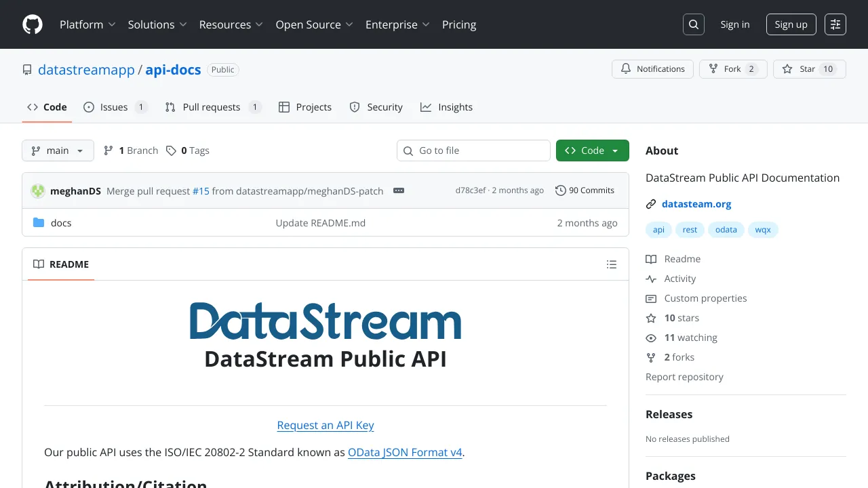
Task: Open the search magnifier in header
Action: (x=694, y=24)
